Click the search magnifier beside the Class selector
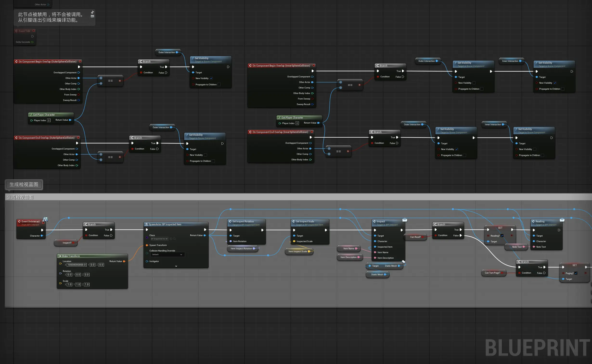 (x=174, y=239)
